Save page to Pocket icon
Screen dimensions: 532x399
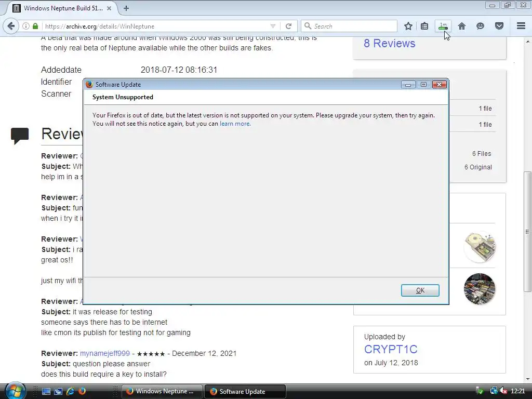(499, 26)
